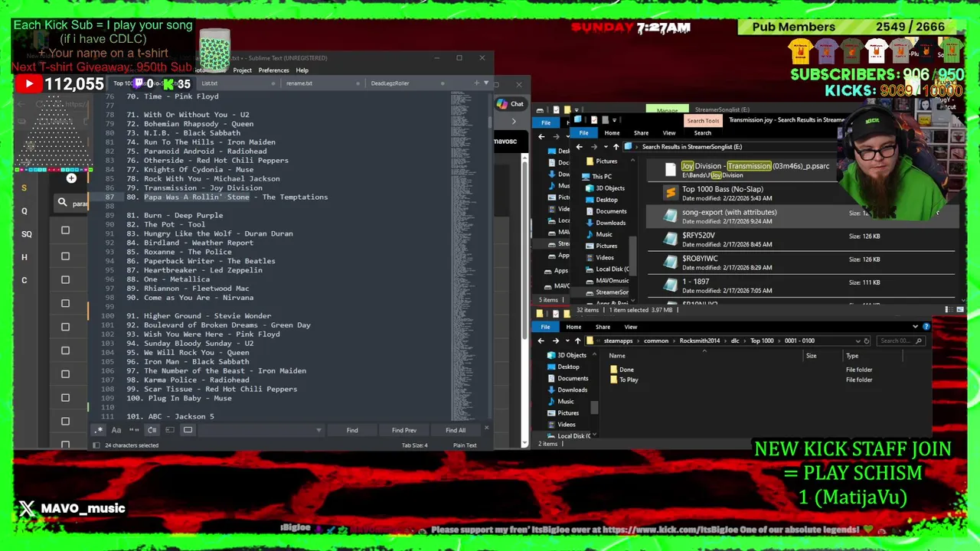Open the Project menu in Sublime Text
This screenshot has height=551, width=980.
242,70
